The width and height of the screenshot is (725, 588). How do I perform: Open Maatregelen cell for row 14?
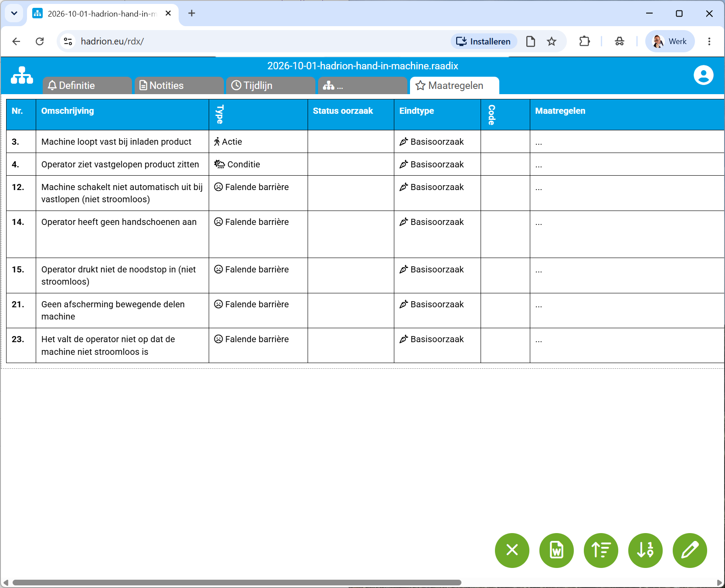tap(627, 235)
